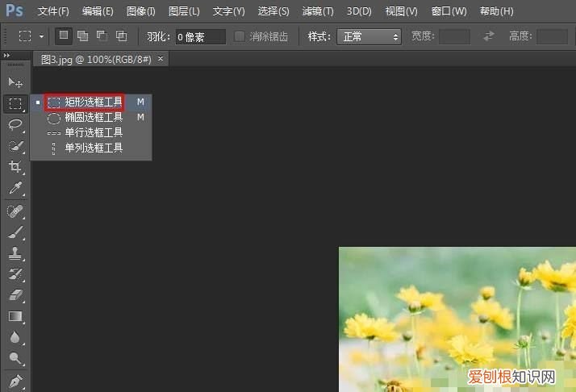
Task: Click the Intersect with Selection icon
Action: (121, 35)
